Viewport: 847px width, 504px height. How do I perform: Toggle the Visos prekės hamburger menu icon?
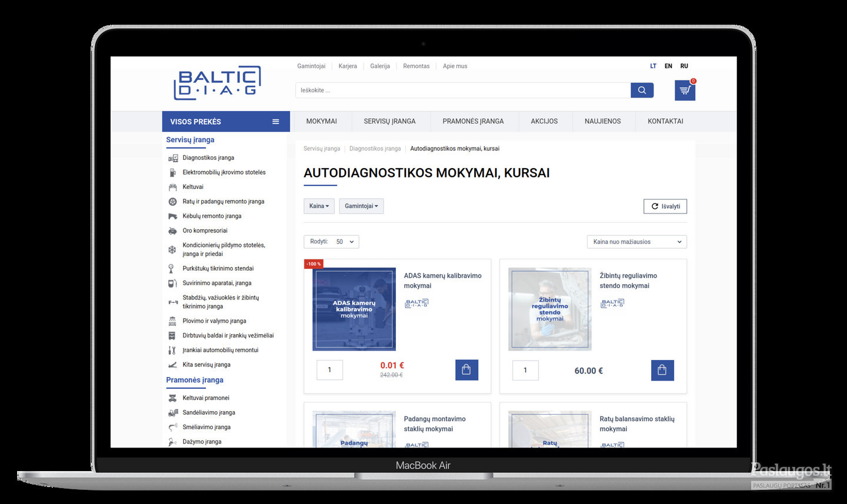pos(275,122)
